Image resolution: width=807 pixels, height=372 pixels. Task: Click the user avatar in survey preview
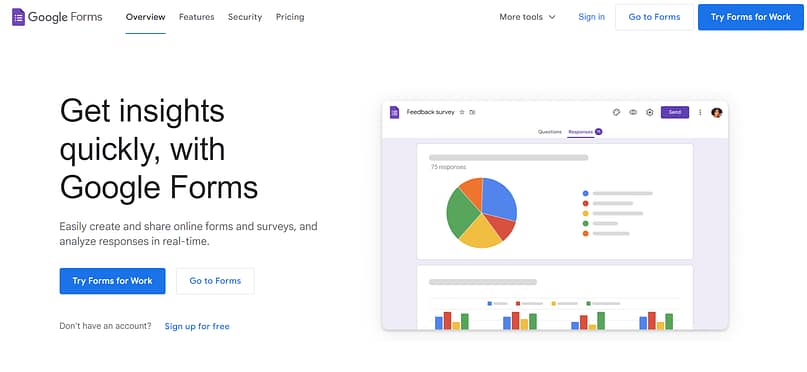point(716,112)
